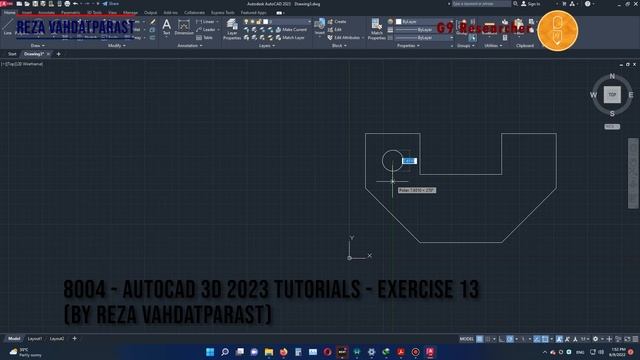The height and width of the screenshot is (360, 640).
Task: Click the Plot printer icon in quick access
Action: 67,4
